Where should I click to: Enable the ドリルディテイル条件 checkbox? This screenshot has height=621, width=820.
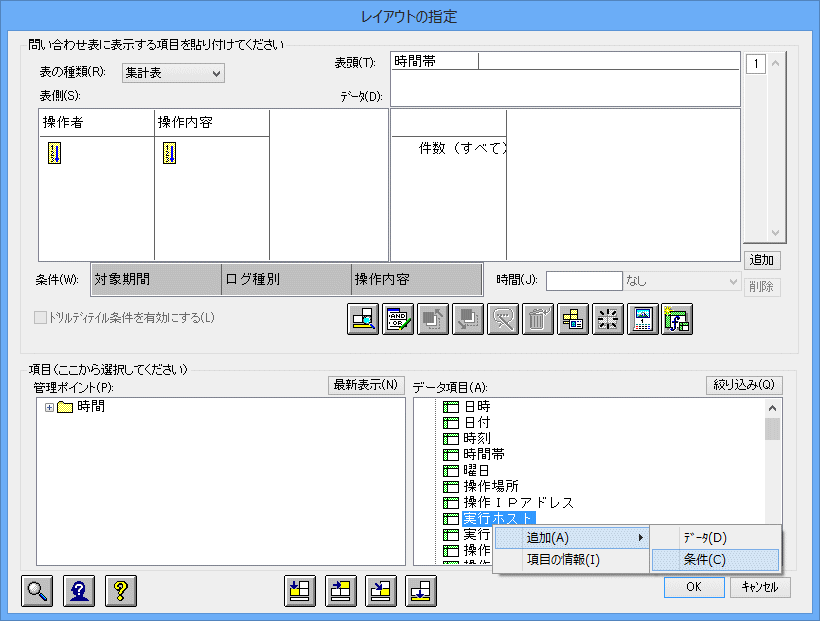pyautogui.click(x=41, y=318)
